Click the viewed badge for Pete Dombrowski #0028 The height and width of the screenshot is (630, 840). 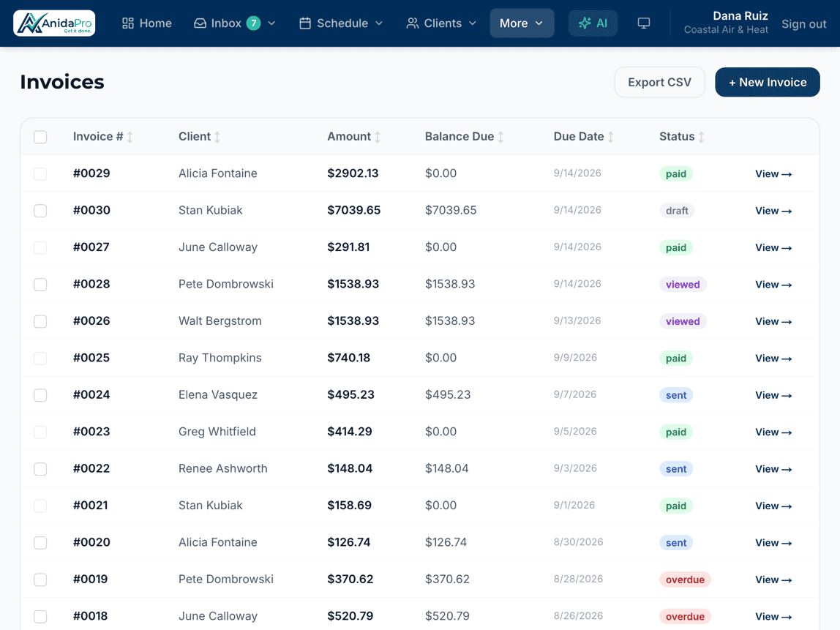coord(683,285)
